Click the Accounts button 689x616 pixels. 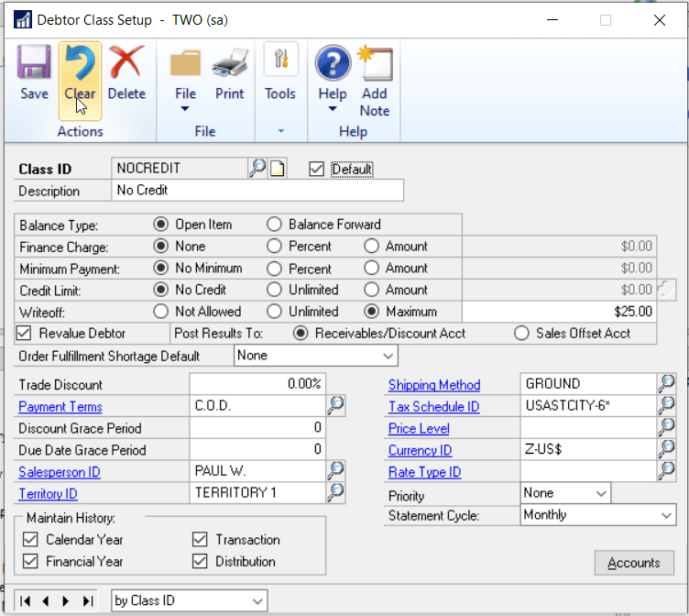[x=634, y=563]
